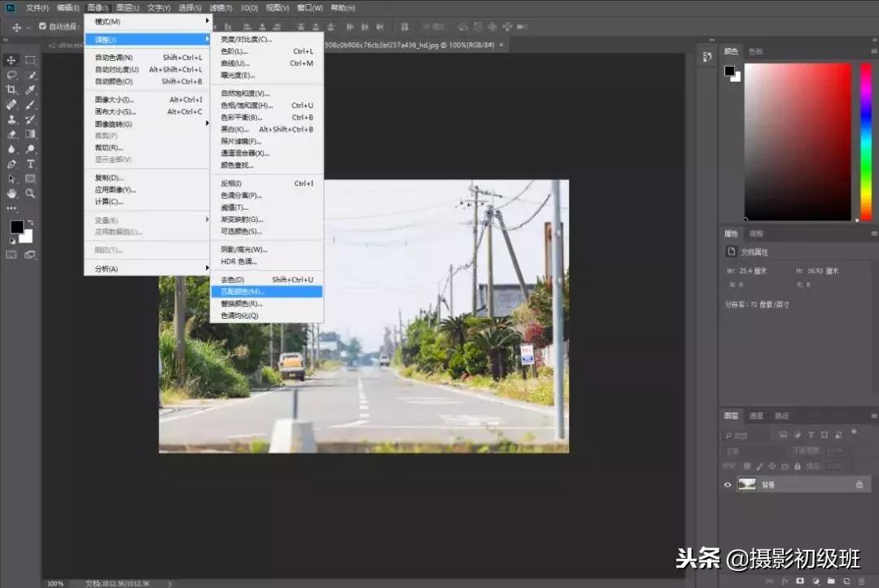Switch to the 通道 tab

coord(756,416)
